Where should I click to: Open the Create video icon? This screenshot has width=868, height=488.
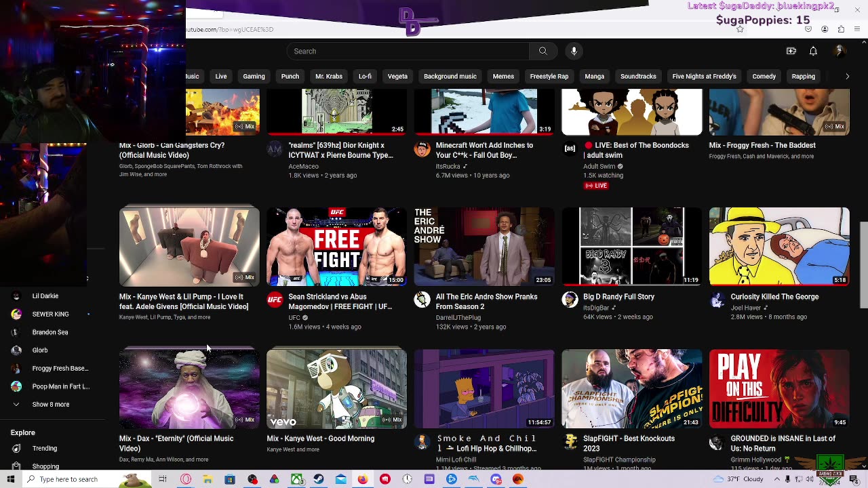pyautogui.click(x=791, y=51)
